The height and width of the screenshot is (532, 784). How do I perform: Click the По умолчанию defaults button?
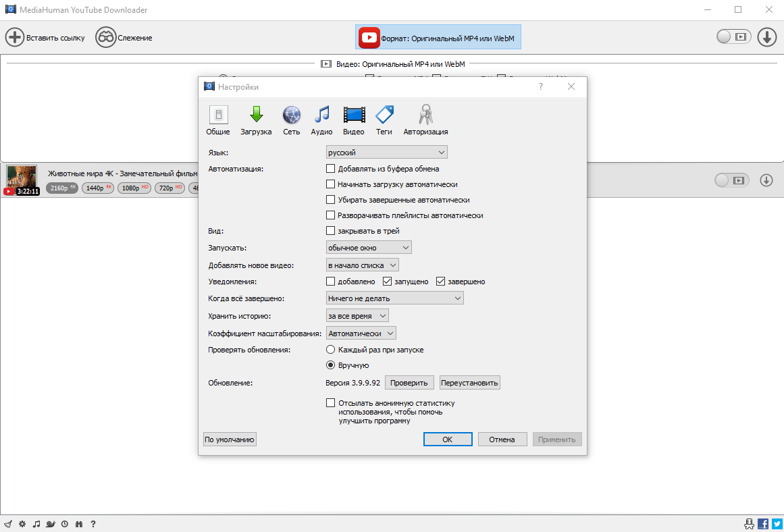tap(230, 440)
